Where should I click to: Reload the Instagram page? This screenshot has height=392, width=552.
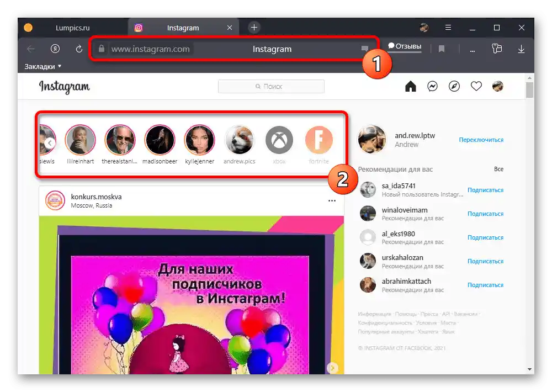pos(79,49)
